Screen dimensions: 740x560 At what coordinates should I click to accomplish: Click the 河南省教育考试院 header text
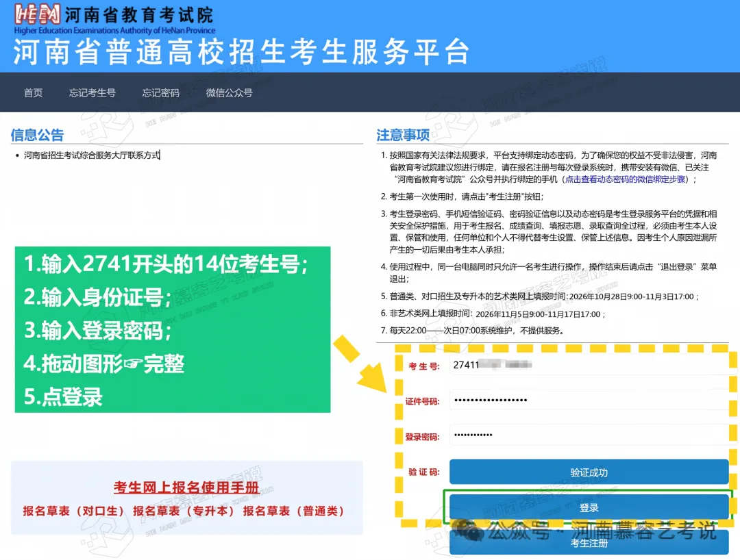point(139,15)
